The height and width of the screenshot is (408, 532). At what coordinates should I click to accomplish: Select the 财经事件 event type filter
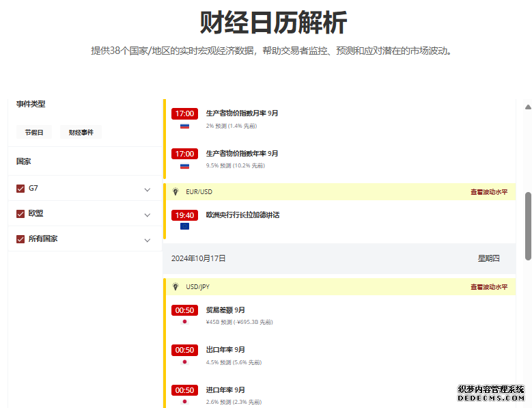click(x=81, y=133)
